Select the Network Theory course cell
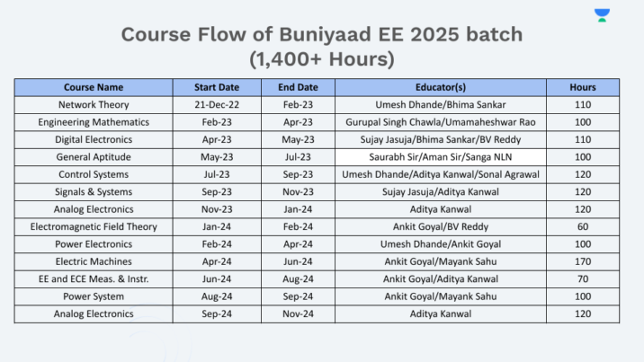The width and height of the screenshot is (644, 362). tap(94, 105)
